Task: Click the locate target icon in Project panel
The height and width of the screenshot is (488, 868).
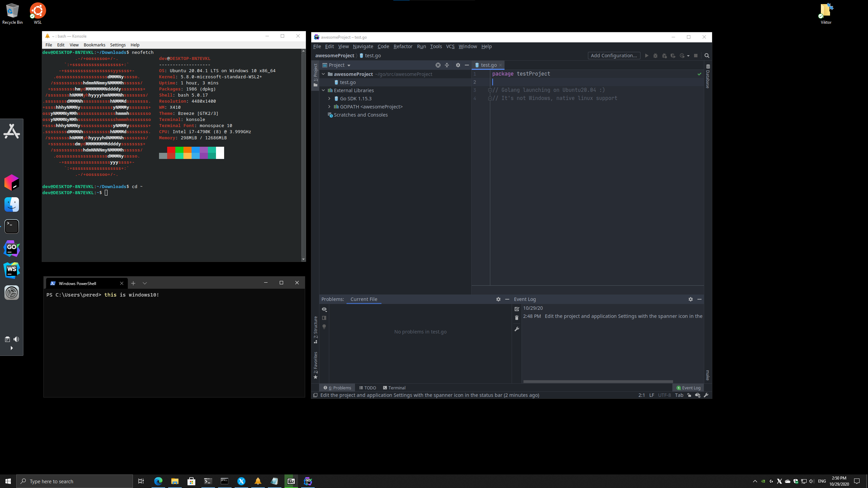Action: tap(438, 65)
